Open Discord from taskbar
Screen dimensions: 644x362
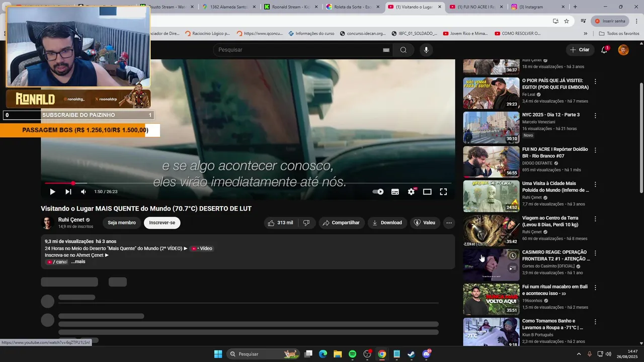point(427,354)
